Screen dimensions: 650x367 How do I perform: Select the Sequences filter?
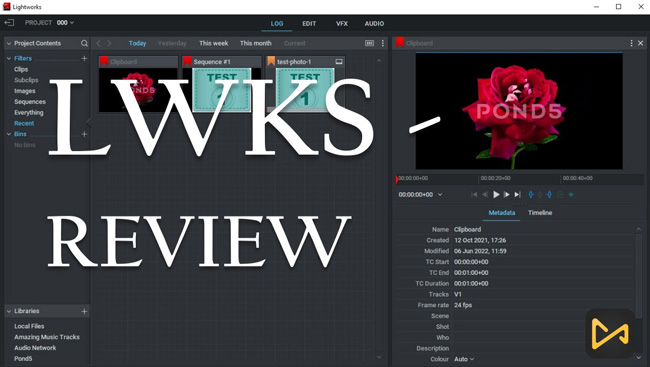click(30, 102)
